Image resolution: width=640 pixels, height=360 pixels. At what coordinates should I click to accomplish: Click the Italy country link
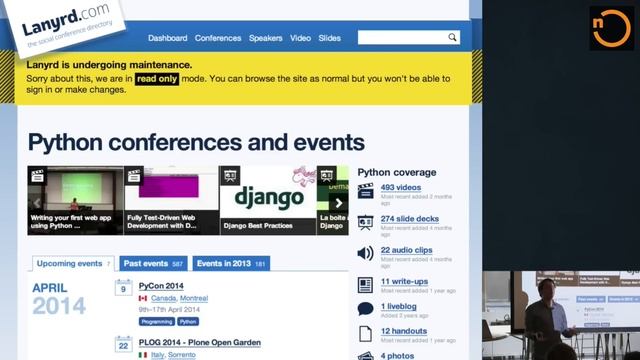[x=157, y=355]
